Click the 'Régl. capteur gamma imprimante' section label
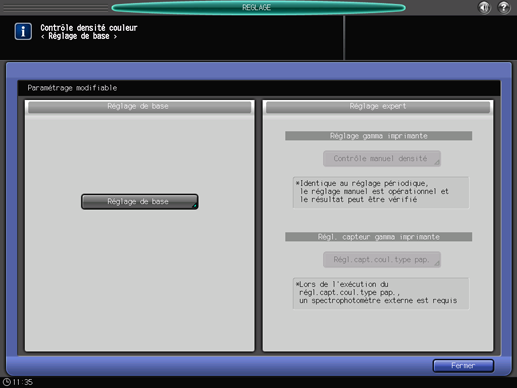 click(x=378, y=237)
